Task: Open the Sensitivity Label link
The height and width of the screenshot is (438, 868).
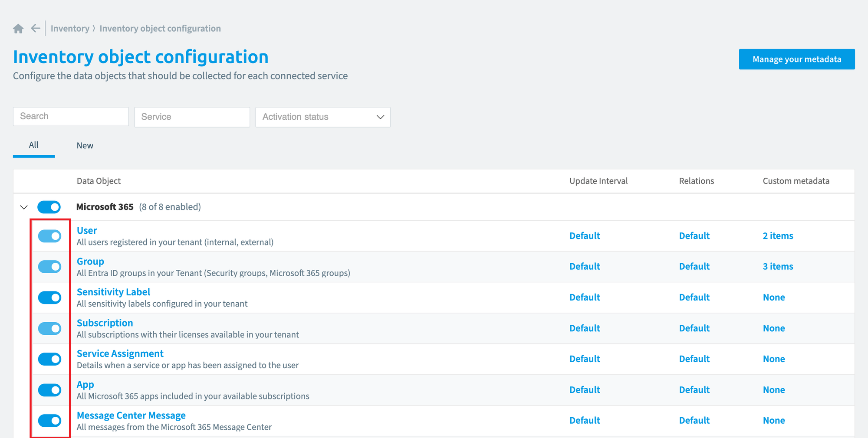Action: 113,292
